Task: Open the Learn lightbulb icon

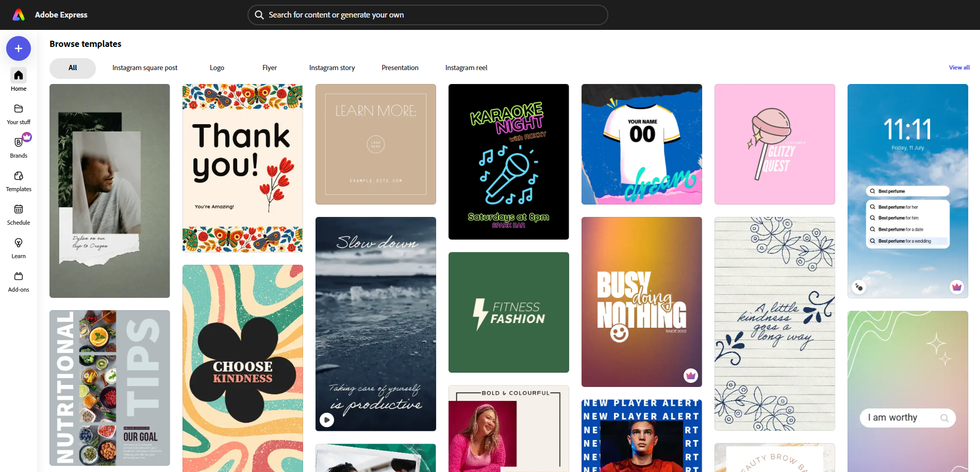Action: pos(19,243)
